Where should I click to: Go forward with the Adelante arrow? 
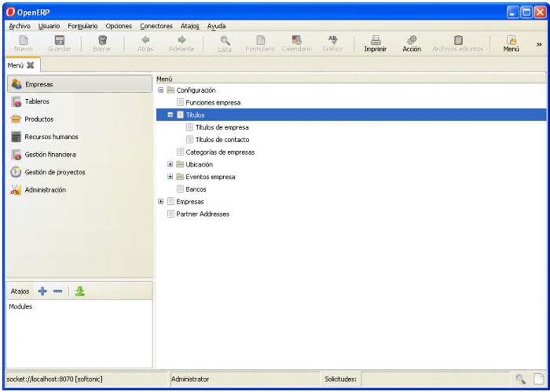pos(182,40)
